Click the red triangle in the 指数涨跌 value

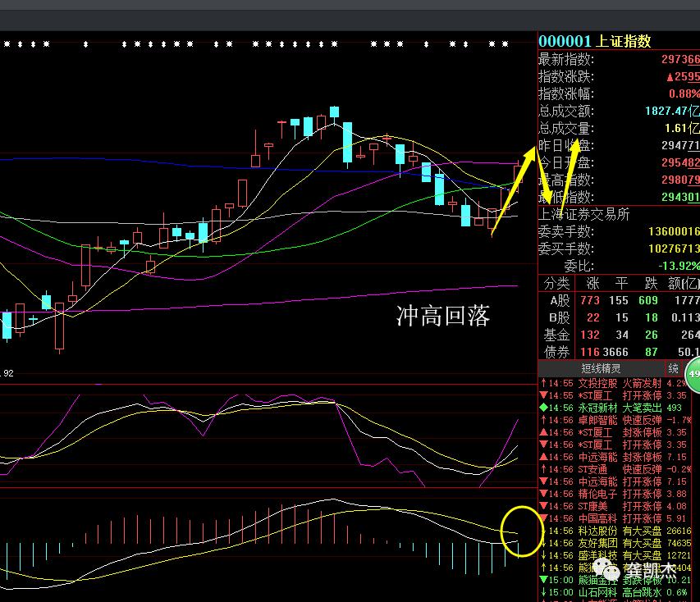click(670, 76)
